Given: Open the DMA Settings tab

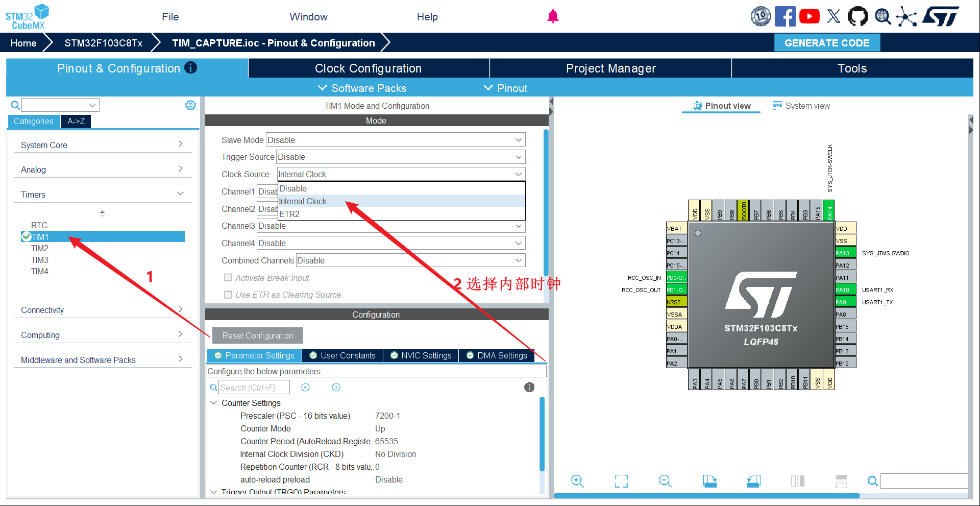Looking at the screenshot, I should point(497,355).
